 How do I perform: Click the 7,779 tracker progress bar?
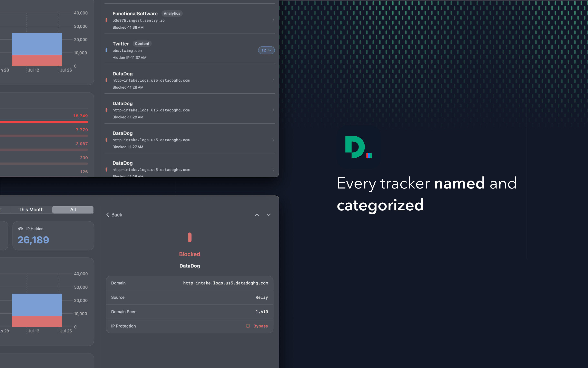point(44,136)
